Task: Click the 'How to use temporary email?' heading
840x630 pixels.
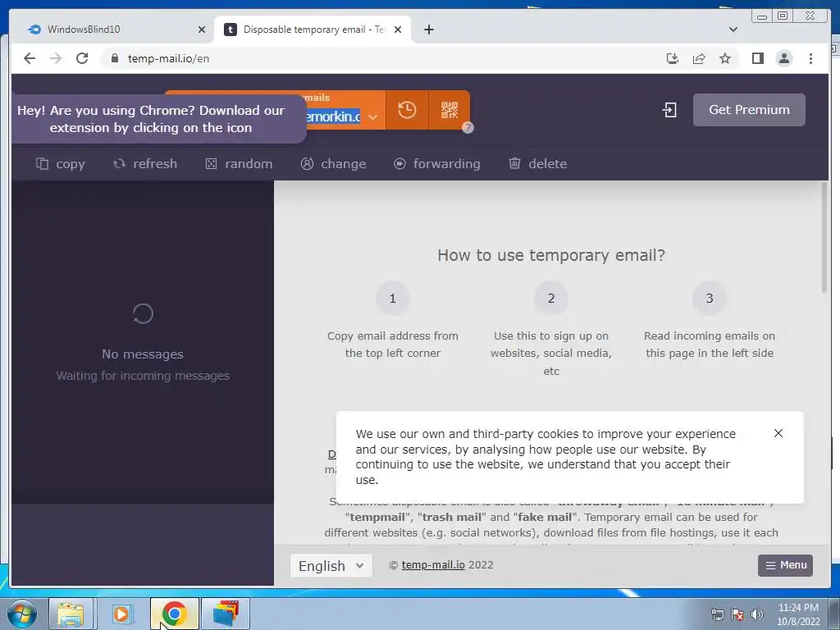Action: click(551, 255)
